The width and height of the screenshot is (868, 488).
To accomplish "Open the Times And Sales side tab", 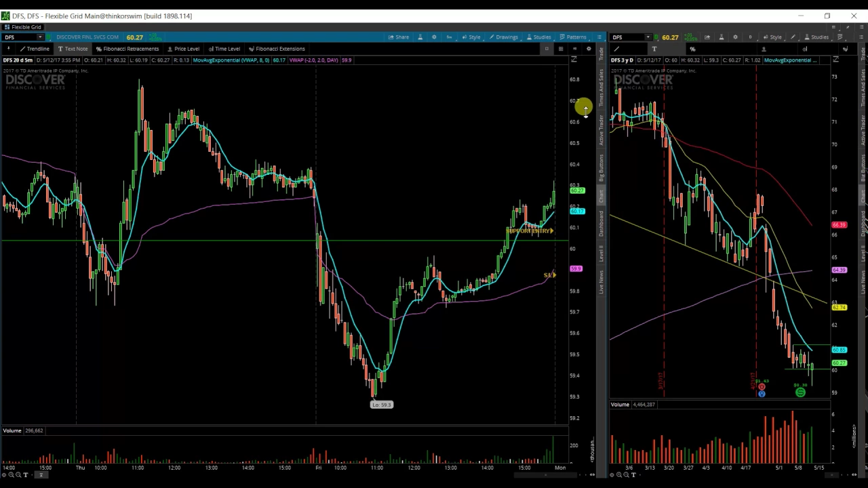I will pyautogui.click(x=601, y=86).
